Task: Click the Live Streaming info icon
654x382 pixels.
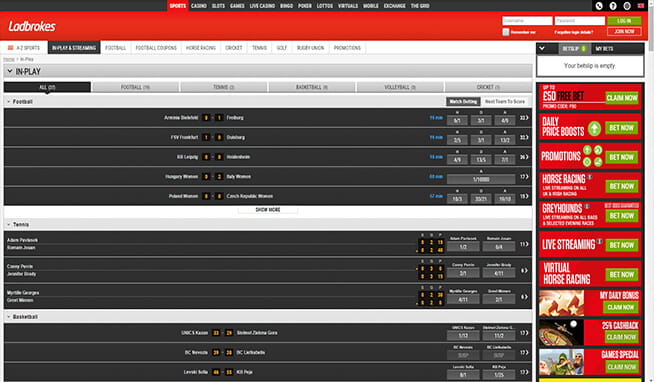Action: [x=599, y=241]
